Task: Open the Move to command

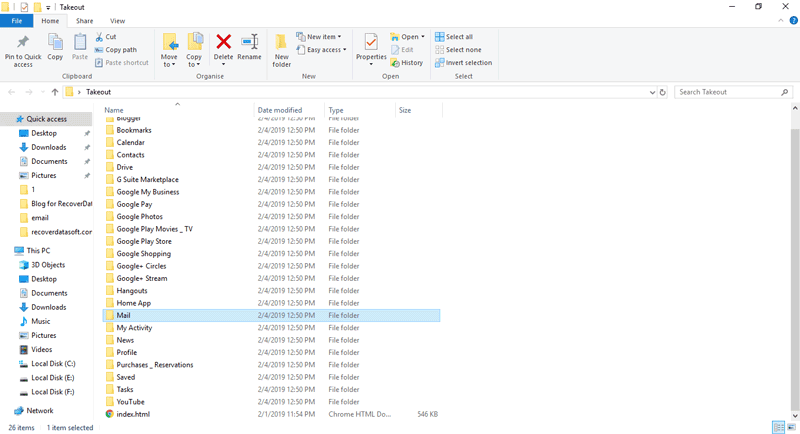Action: pyautogui.click(x=169, y=50)
